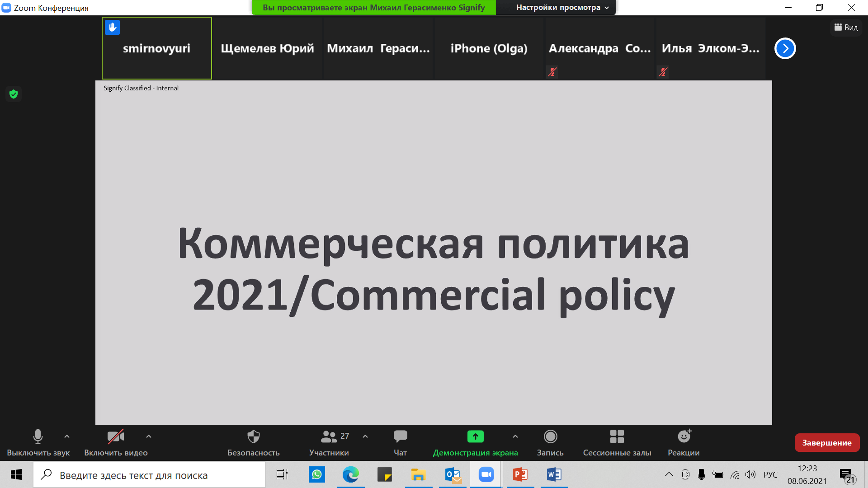
Task: Open the Reactions smiley icon
Action: pos(684,436)
